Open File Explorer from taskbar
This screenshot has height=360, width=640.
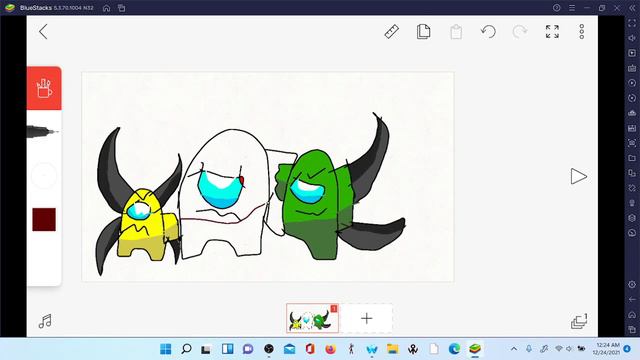[x=392, y=349]
